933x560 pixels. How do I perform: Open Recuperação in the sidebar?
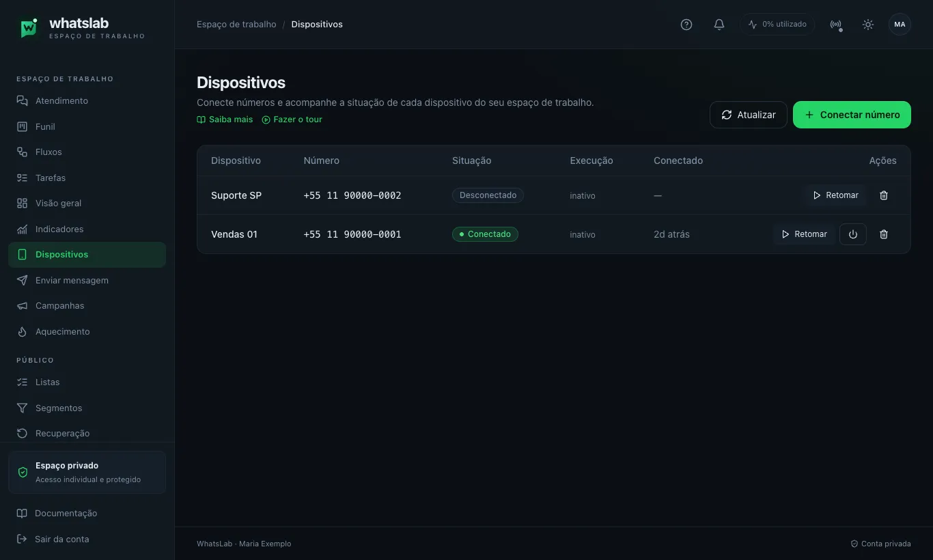coord(87,434)
